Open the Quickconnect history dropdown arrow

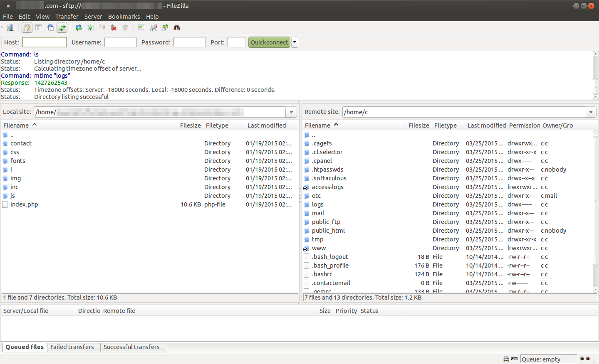(295, 42)
